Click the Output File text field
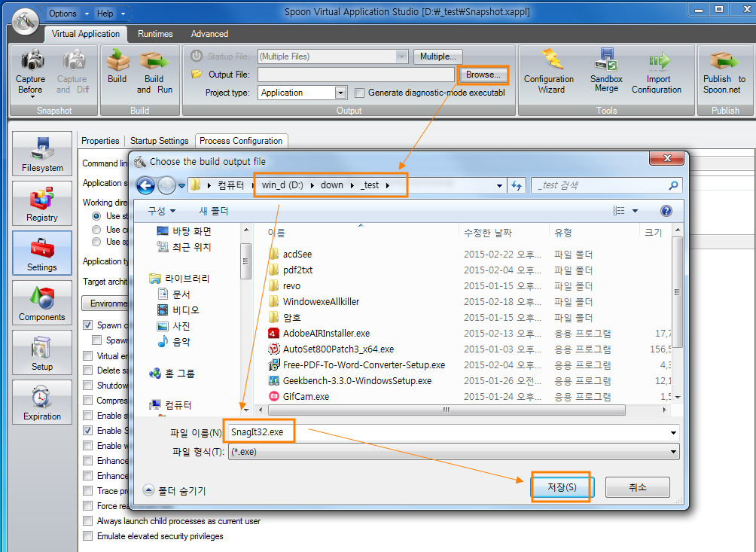Image resolution: width=756 pixels, height=552 pixels. pyautogui.click(x=356, y=75)
